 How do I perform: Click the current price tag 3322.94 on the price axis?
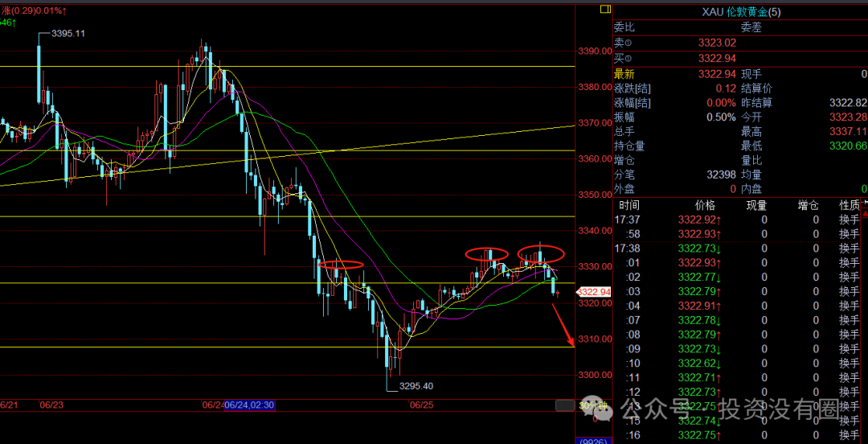tap(594, 291)
